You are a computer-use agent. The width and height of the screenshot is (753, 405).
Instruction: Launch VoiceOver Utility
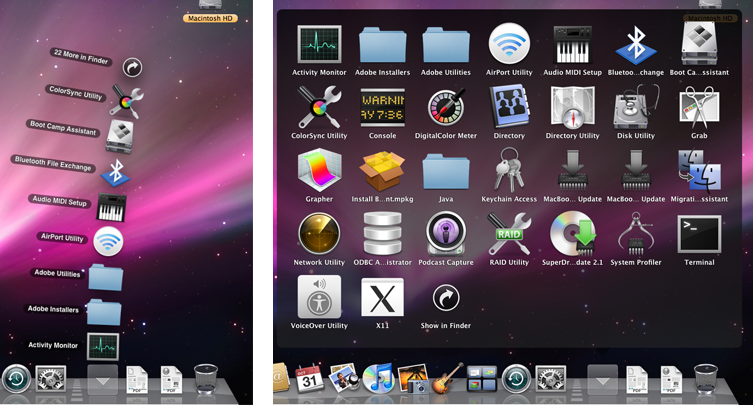click(319, 297)
